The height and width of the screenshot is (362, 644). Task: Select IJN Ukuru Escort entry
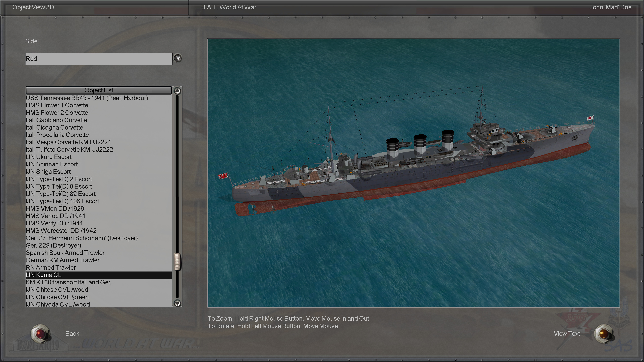point(49,157)
